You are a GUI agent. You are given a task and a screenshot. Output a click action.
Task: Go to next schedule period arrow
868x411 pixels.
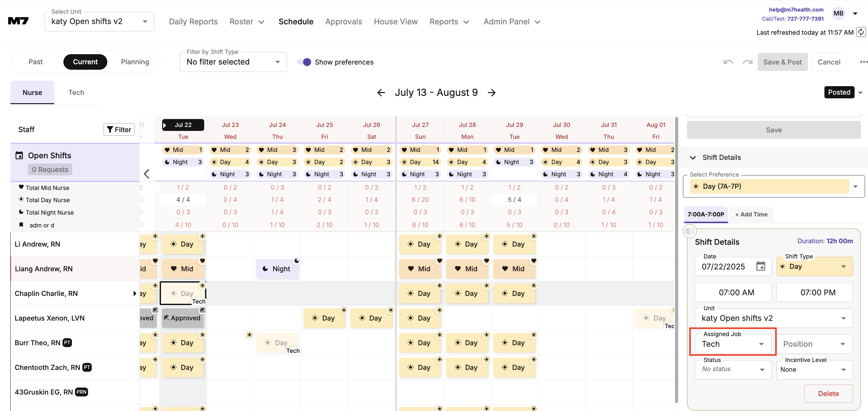(x=492, y=93)
